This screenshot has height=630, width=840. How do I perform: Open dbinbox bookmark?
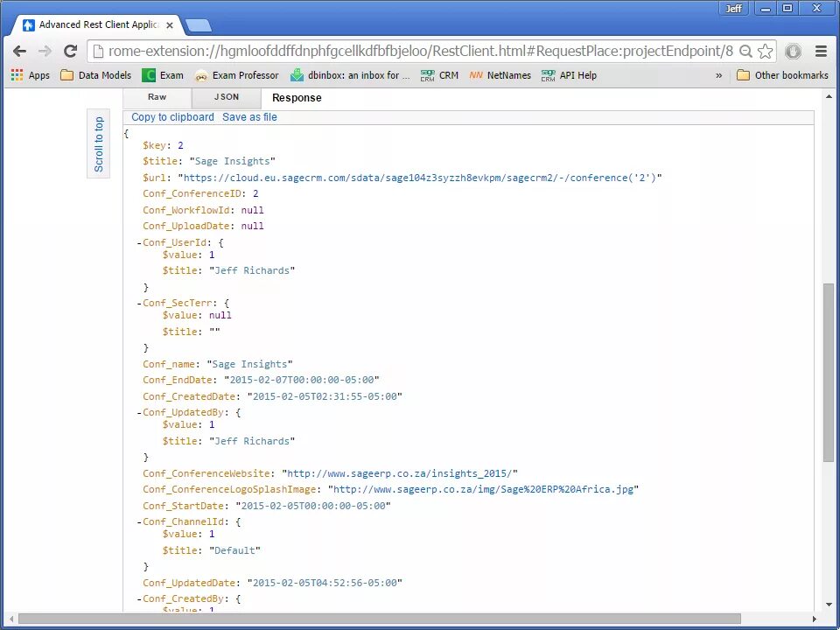(x=350, y=75)
